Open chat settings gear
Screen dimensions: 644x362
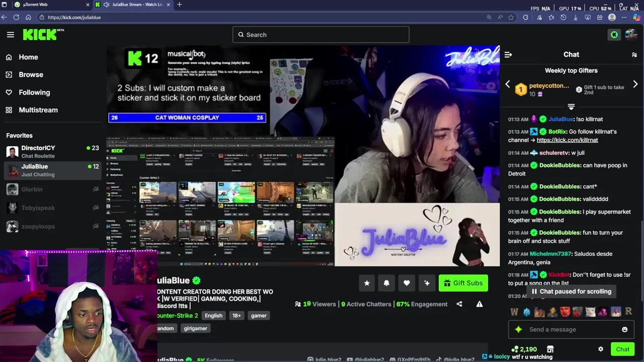pos(600,349)
